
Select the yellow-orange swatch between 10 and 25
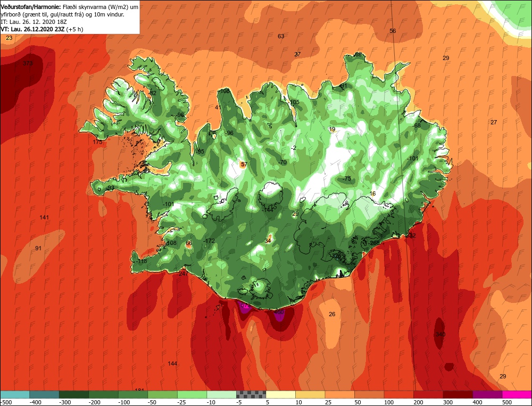[x=310, y=394]
